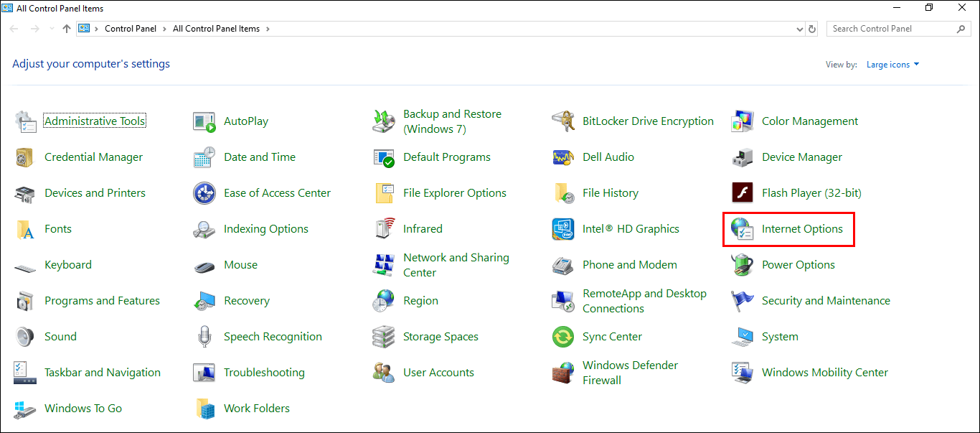
Task: Open the Date and Time icon
Action: [x=204, y=157]
